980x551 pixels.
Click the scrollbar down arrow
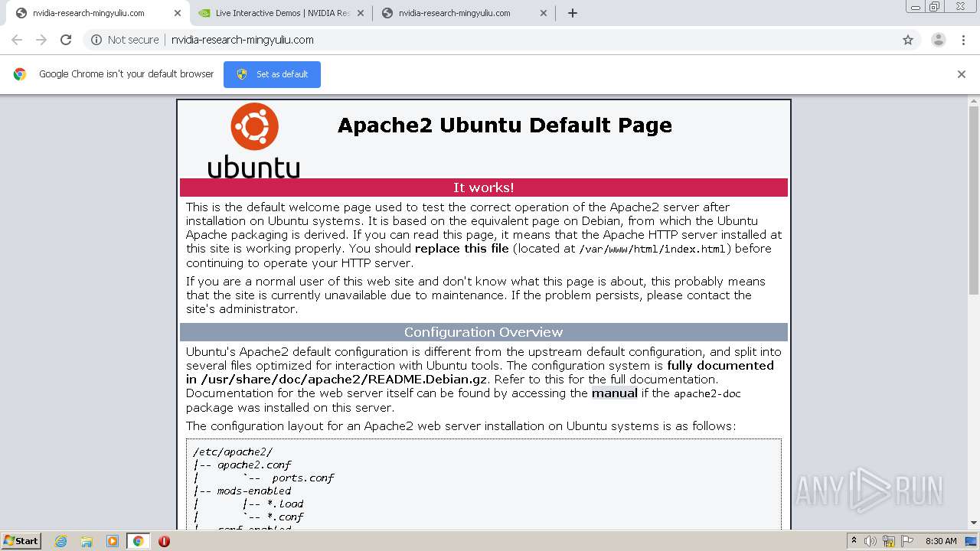tap(974, 523)
